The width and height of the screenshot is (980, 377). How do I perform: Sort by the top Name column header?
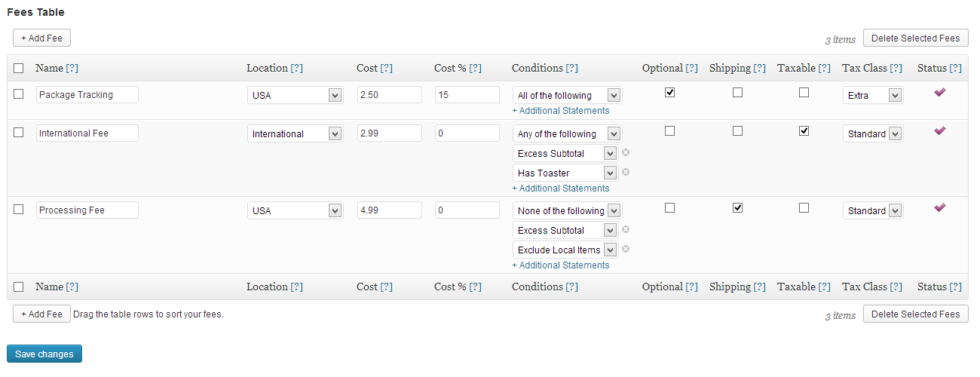tap(49, 68)
